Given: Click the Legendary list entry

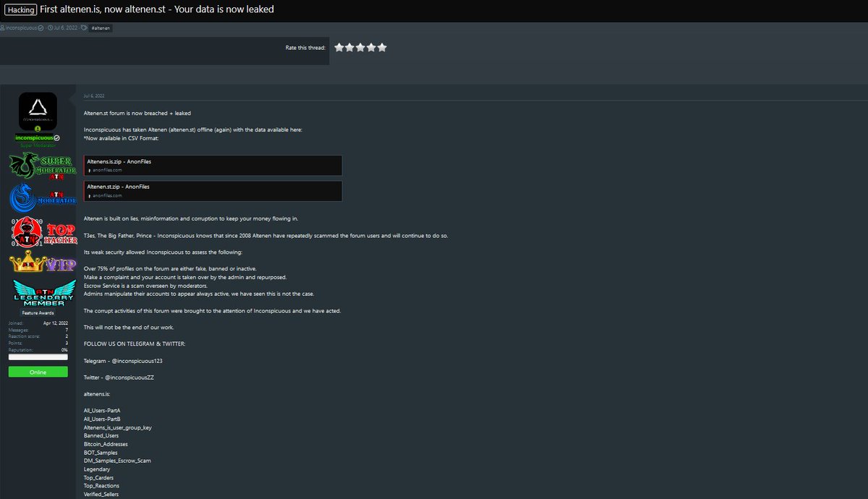Looking at the screenshot, I should [x=97, y=469].
